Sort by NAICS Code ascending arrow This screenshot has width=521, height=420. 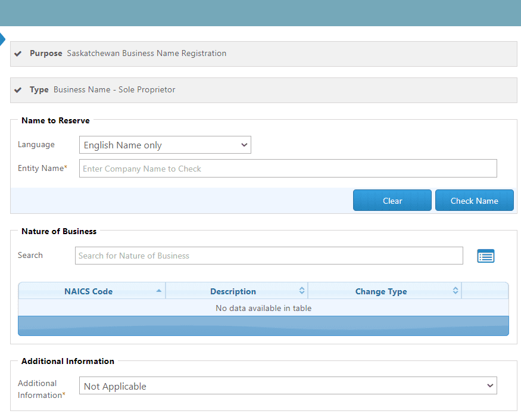pyautogui.click(x=159, y=291)
